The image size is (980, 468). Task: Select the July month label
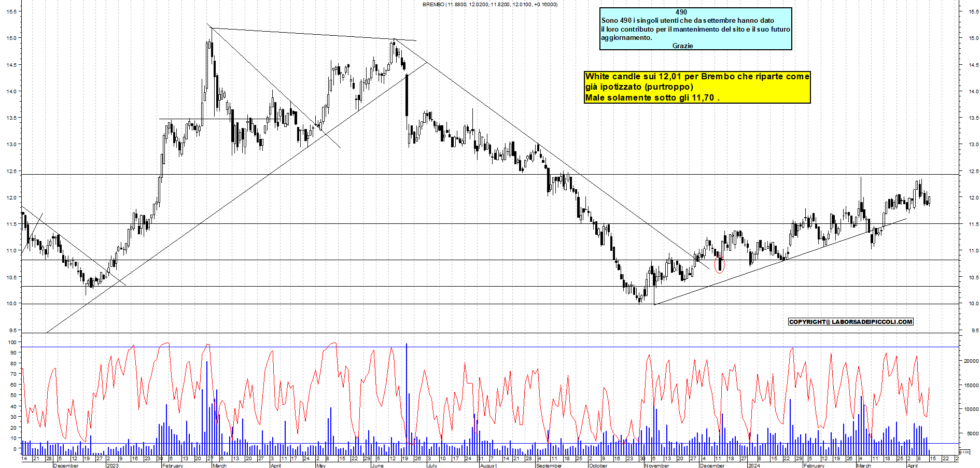[432, 465]
